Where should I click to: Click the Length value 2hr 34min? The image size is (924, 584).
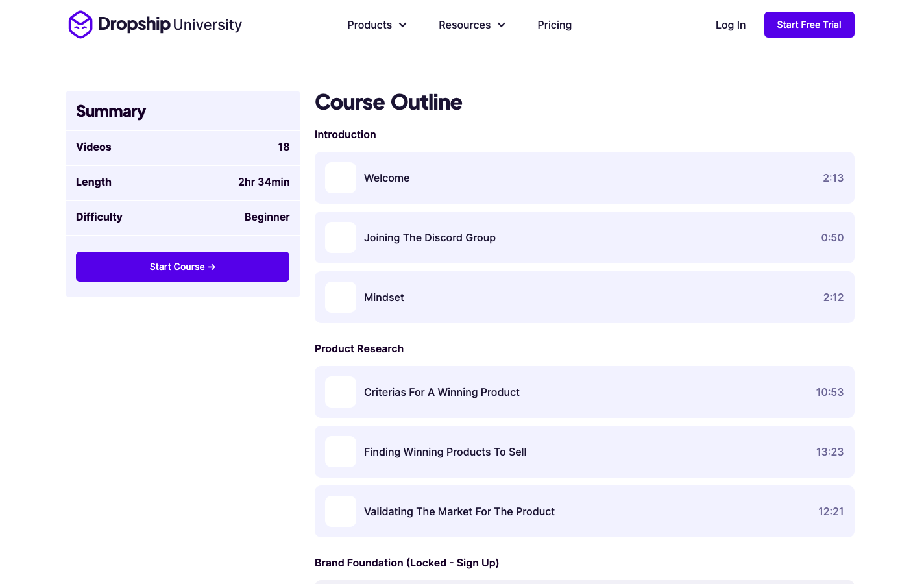pos(264,182)
